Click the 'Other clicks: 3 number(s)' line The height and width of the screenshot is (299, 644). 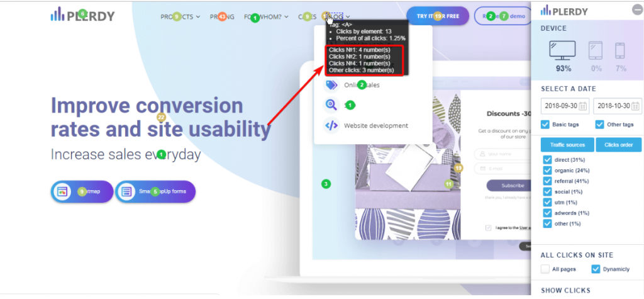coord(362,71)
